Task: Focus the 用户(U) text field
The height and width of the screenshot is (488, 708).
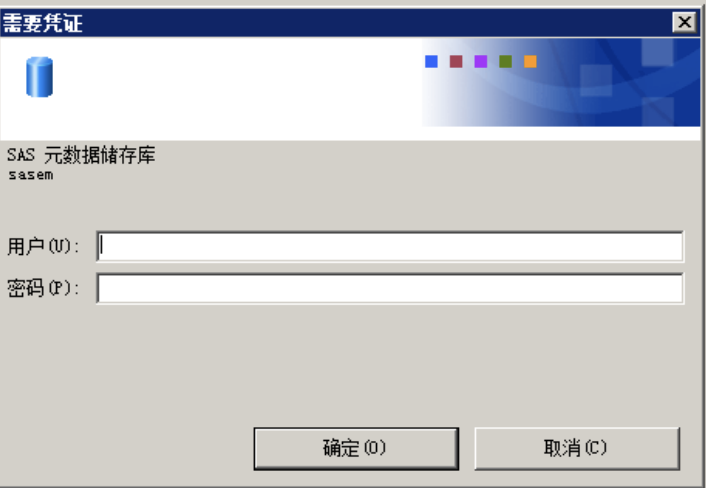Action: pos(390,246)
